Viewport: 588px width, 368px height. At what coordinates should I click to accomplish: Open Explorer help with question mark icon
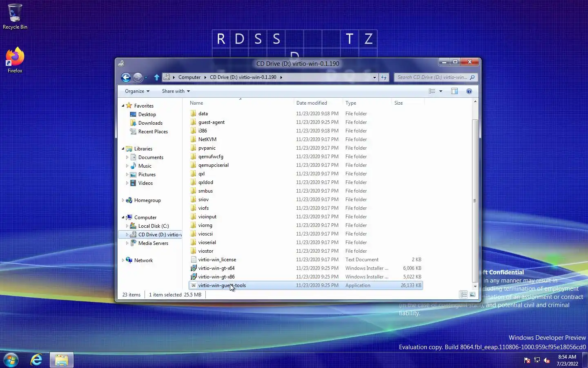469,91
